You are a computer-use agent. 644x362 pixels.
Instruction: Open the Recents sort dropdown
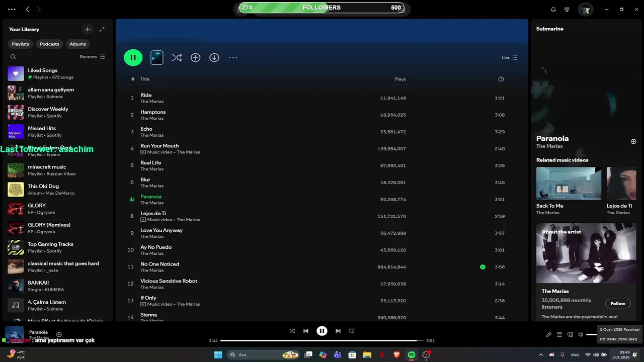pos(92,57)
